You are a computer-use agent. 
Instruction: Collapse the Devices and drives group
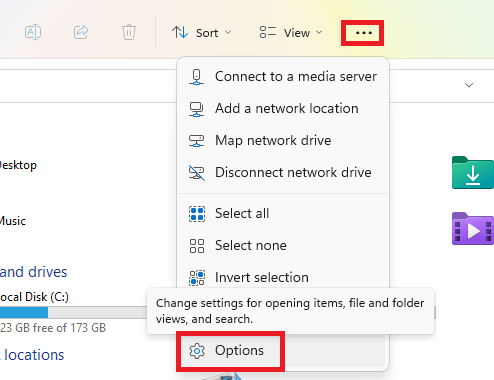(x=33, y=272)
